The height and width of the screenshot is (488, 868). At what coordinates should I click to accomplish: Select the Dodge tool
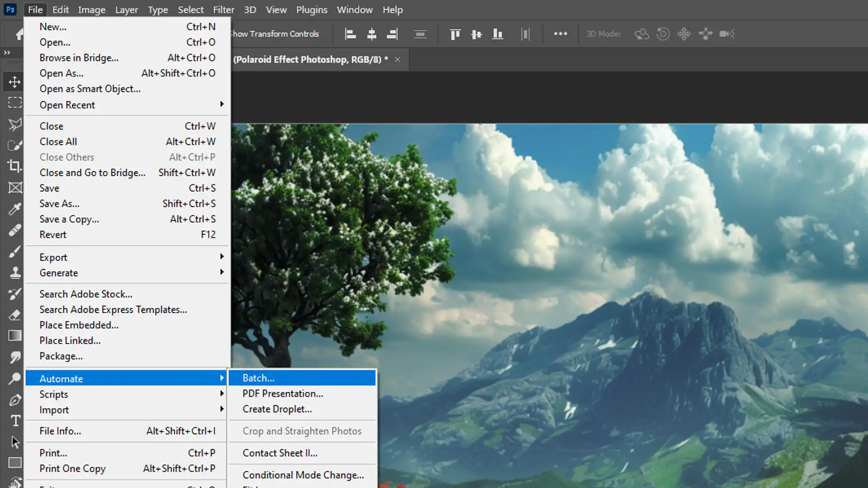(x=14, y=378)
